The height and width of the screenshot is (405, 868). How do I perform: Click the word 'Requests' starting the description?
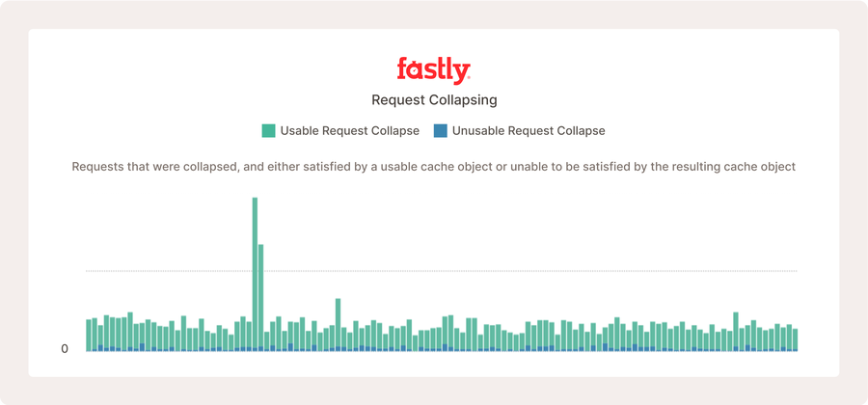(95, 167)
